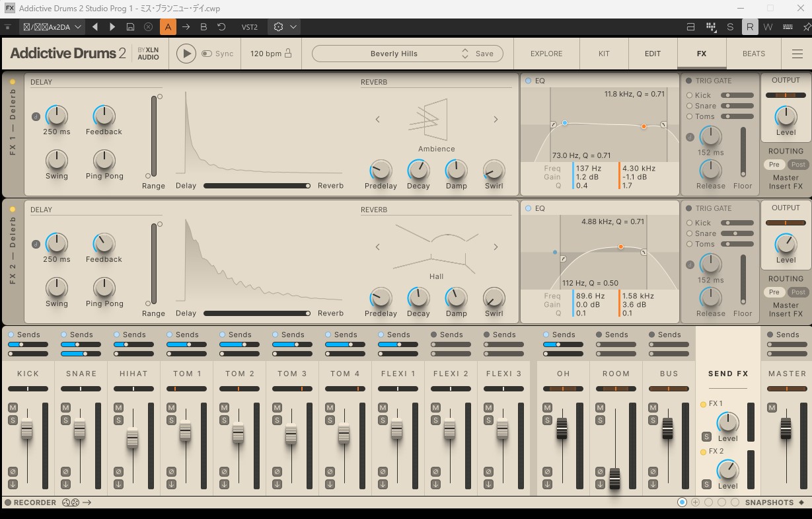This screenshot has height=519, width=812.
Task: Open the keyboard icon in host toolbar
Action: pos(788,27)
